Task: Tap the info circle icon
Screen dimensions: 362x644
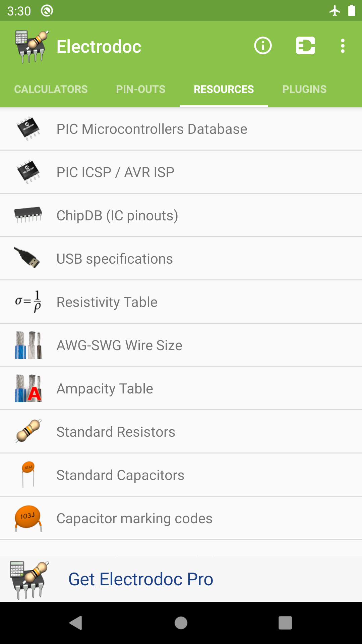Action: 263,46
